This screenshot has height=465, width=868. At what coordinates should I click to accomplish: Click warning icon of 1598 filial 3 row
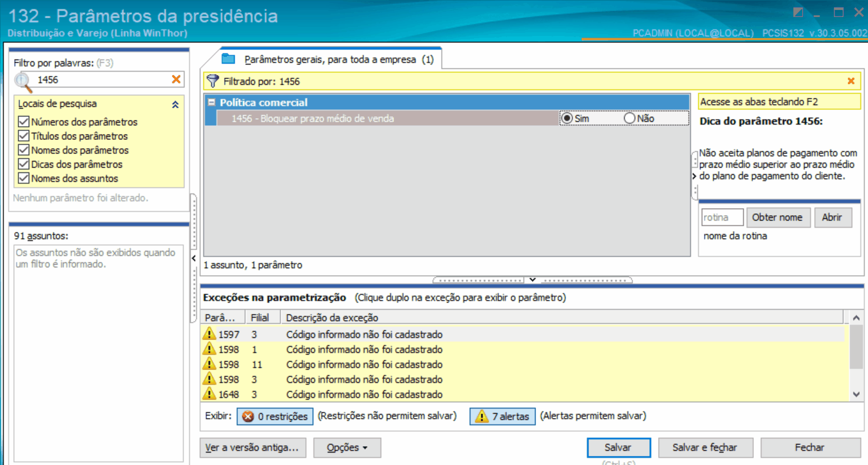(x=209, y=379)
